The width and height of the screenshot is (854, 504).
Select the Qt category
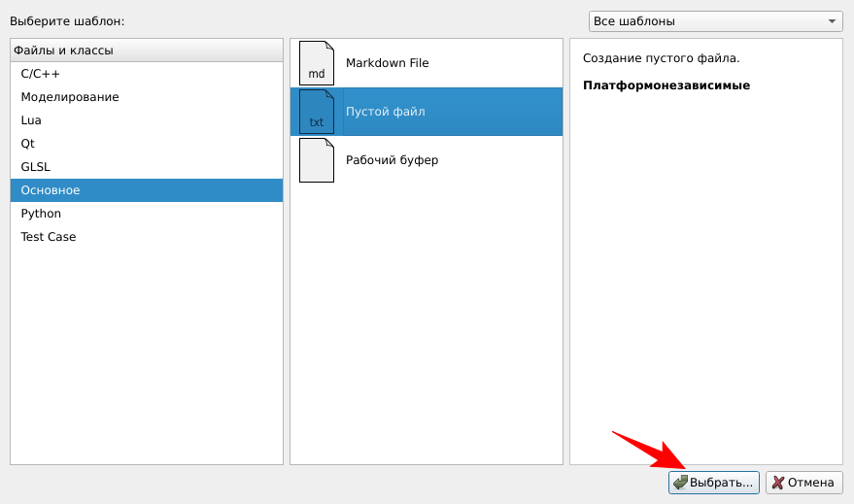point(28,144)
